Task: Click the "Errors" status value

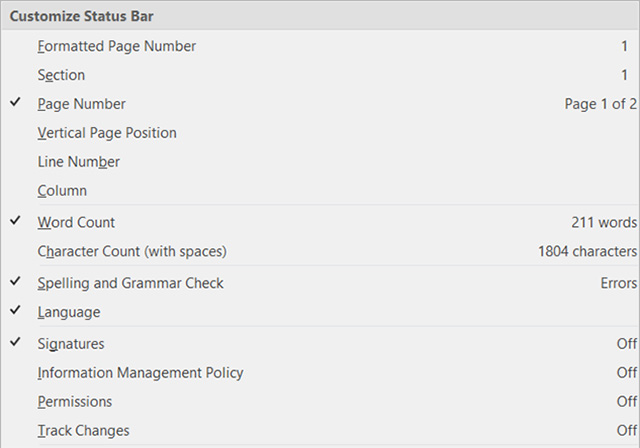Action: 618,284
